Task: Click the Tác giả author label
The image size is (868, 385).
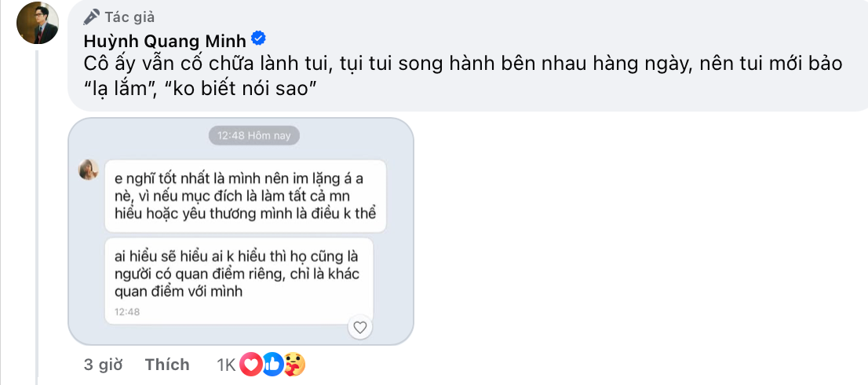Action: coord(129,16)
